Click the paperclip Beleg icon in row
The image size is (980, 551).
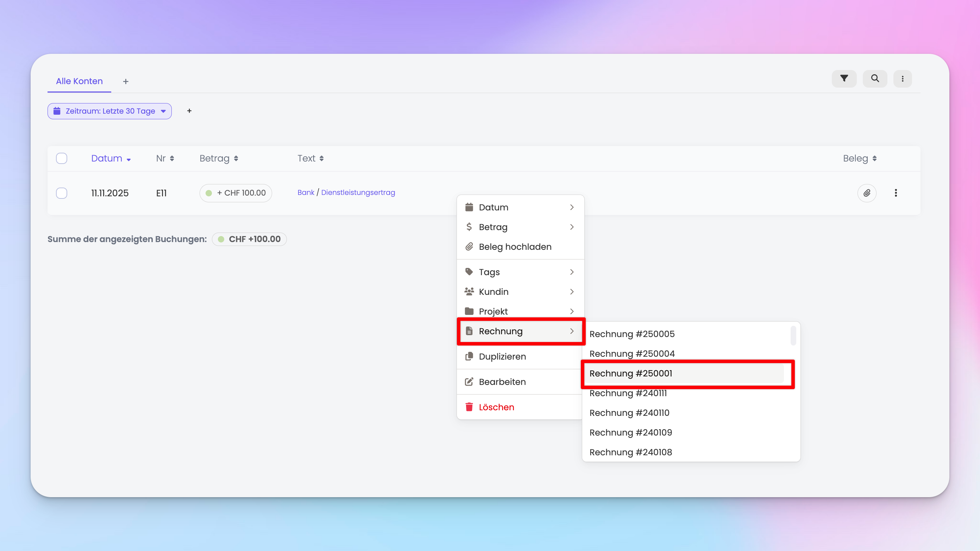867,193
